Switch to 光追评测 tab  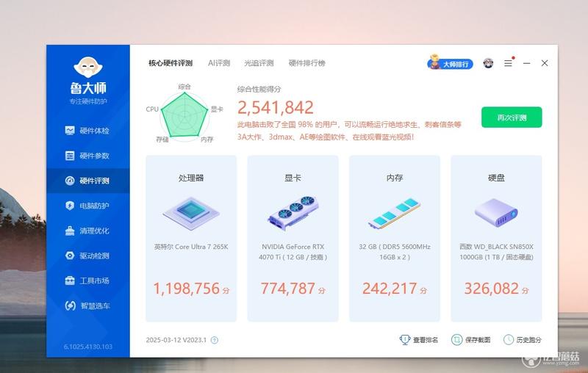click(x=259, y=63)
